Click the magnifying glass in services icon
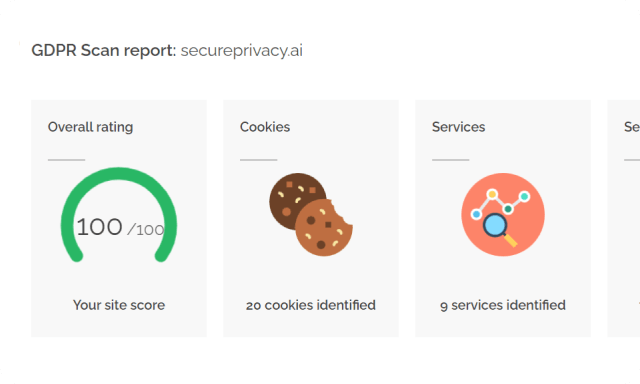The width and height of the screenshot is (640, 384). (500, 230)
